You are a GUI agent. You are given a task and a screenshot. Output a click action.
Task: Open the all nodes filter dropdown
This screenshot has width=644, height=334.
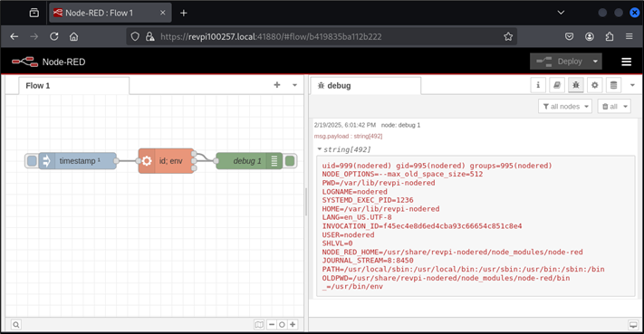565,107
